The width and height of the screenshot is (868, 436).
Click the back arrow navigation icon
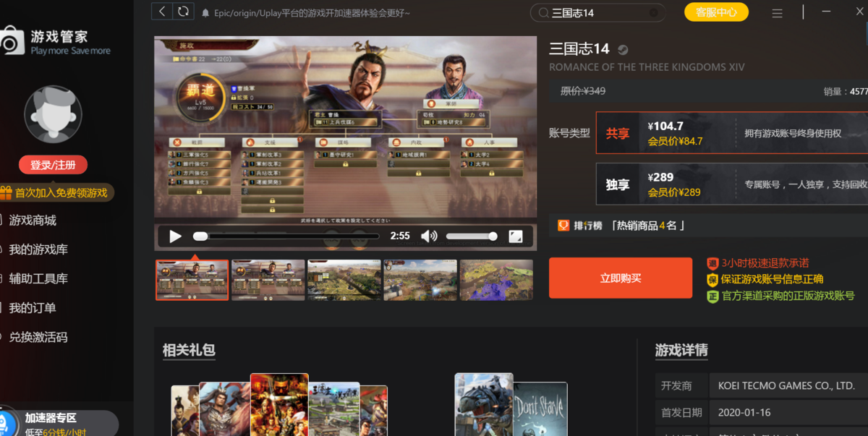pos(161,12)
